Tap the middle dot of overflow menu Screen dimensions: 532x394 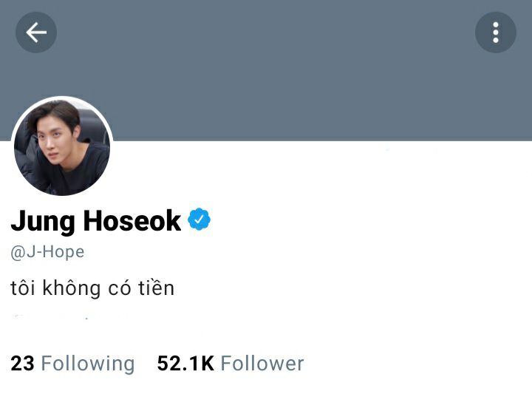[x=496, y=33]
